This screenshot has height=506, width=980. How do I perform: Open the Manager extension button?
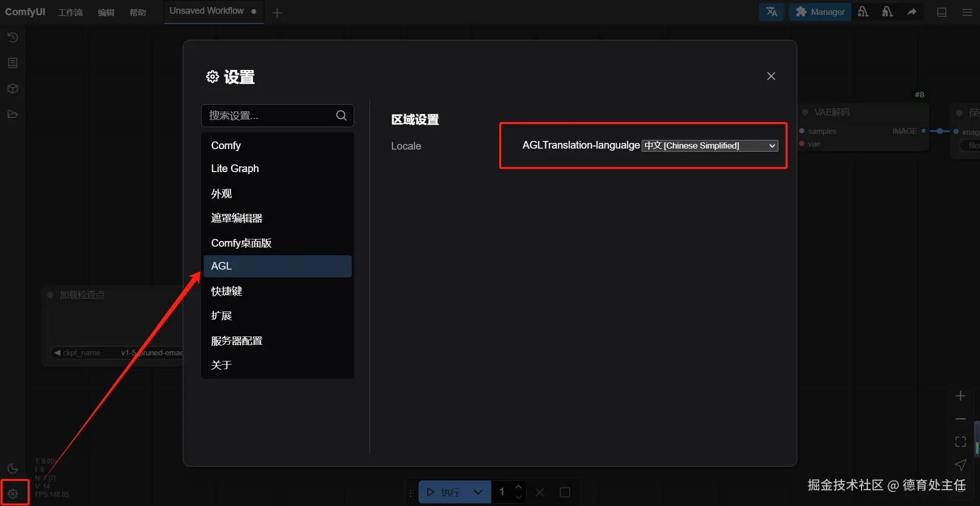820,12
